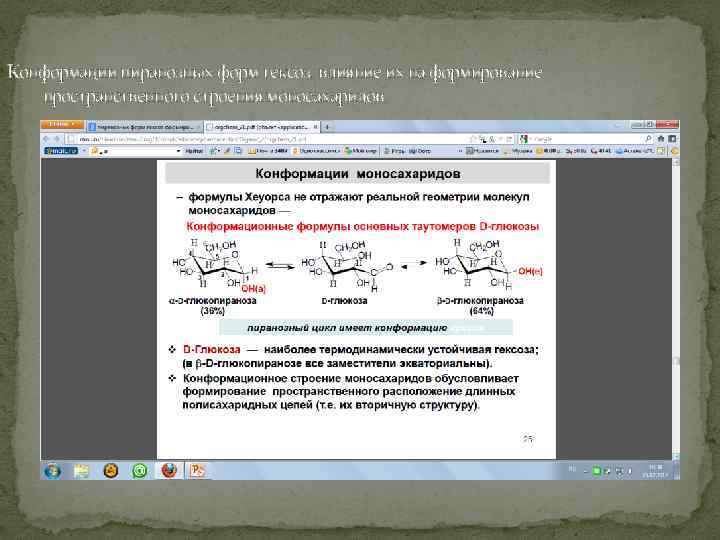Open the Mail.ru Agent taskbar icon
The width and height of the screenshot is (720, 540).
[140, 471]
